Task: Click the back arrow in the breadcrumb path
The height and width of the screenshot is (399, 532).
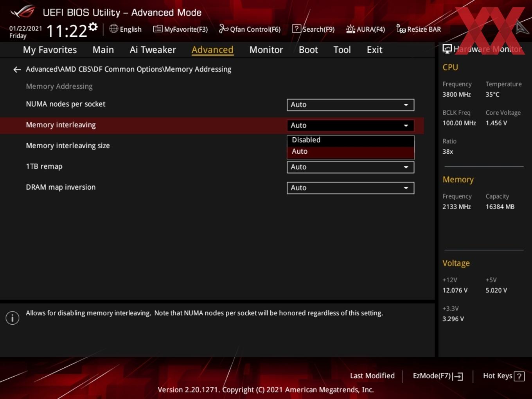Action: coord(17,70)
